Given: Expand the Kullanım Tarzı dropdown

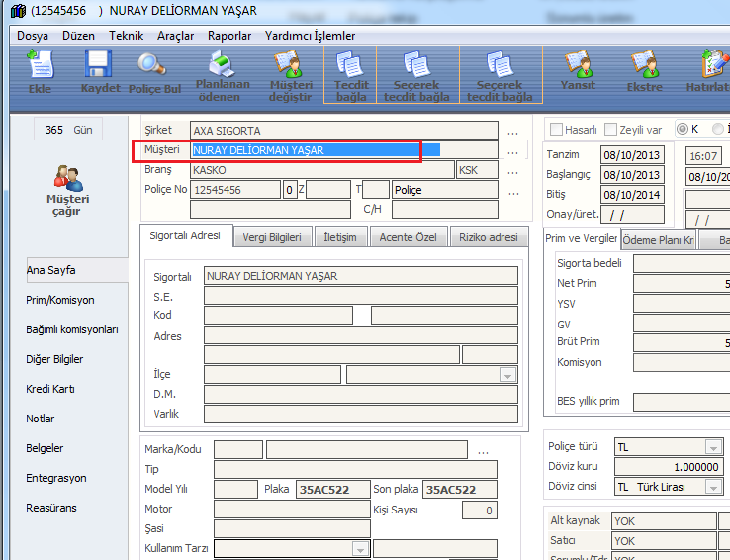Looking at the screenshot, I should pos(359,548).
